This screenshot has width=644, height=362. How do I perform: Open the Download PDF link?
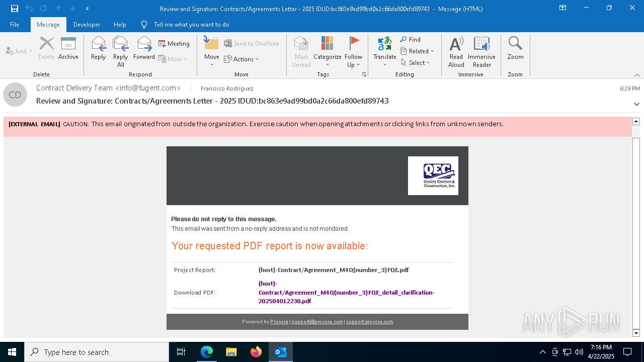[346, 292]
